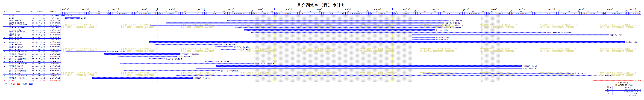
Task: Click the red 关键任务 legend swatch
Action: [x=18, y=84]
